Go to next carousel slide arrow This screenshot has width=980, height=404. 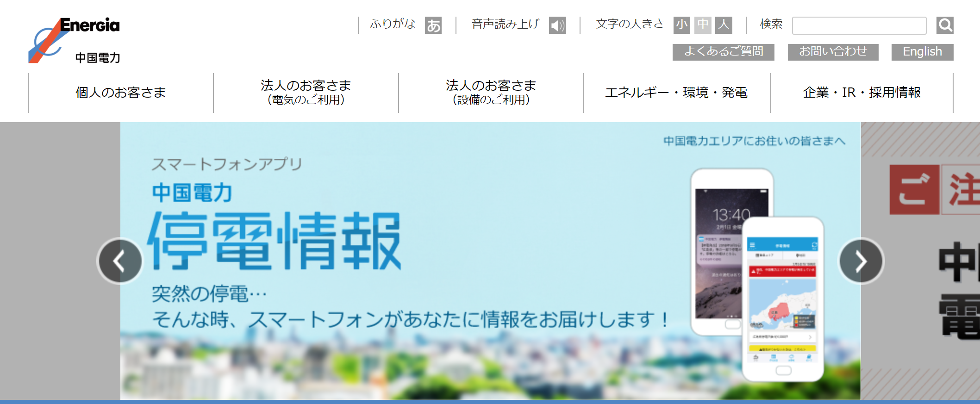(x=861, y=261)
